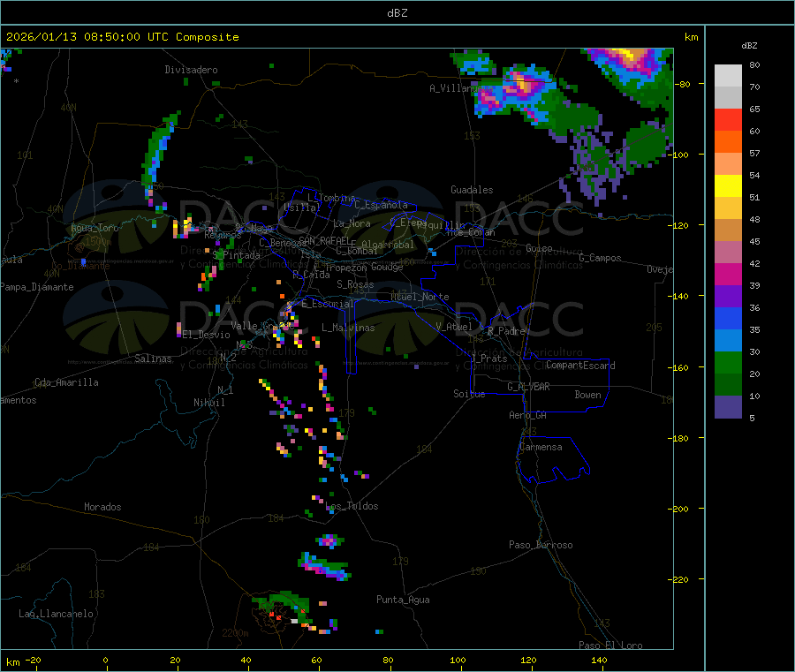The width and height of the screenshot is (795, 672).
Task: Click the '-160' tick on the right axis
Action: [678, 367]
